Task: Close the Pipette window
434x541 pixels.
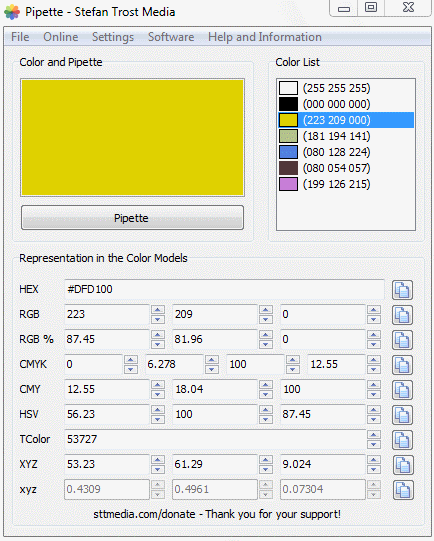Action: click(x=408, y=8)
